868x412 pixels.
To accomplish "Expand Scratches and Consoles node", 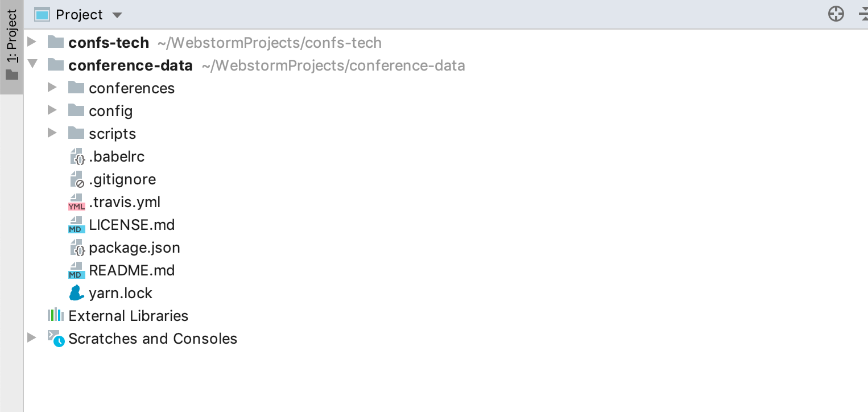I will [32, 338].
